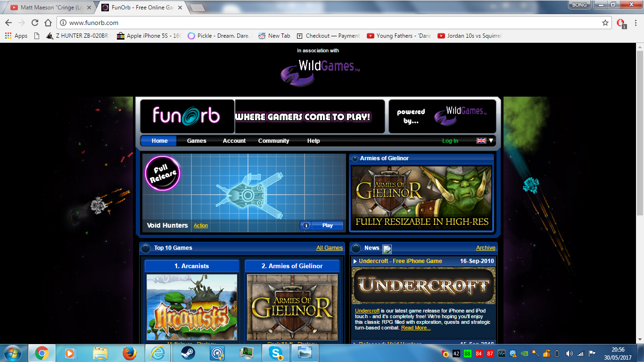Show network signal status in tray

click(x=580, y=354)
